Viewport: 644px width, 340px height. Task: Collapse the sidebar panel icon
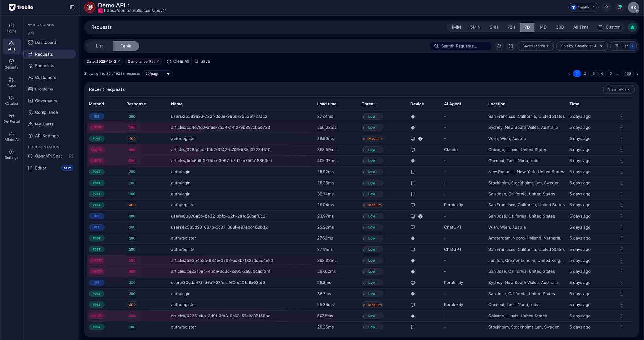pyautogui.click(x=72, y=7)
